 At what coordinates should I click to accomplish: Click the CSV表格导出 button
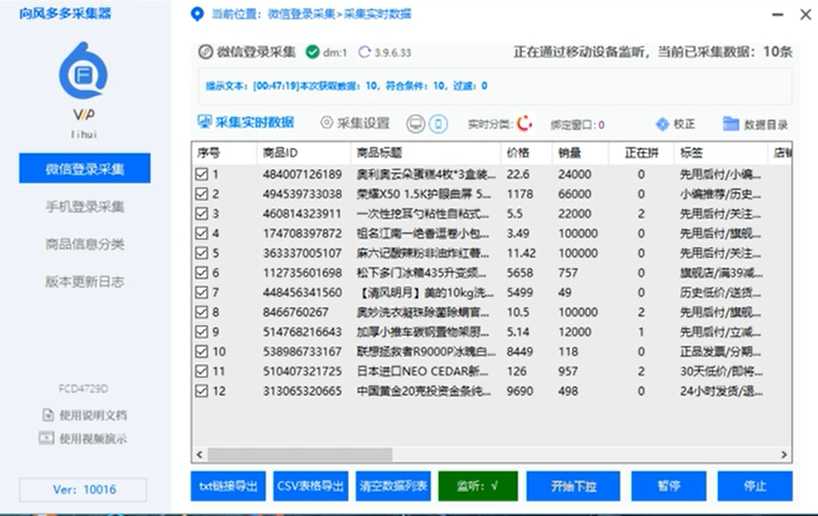click(310, 486)
